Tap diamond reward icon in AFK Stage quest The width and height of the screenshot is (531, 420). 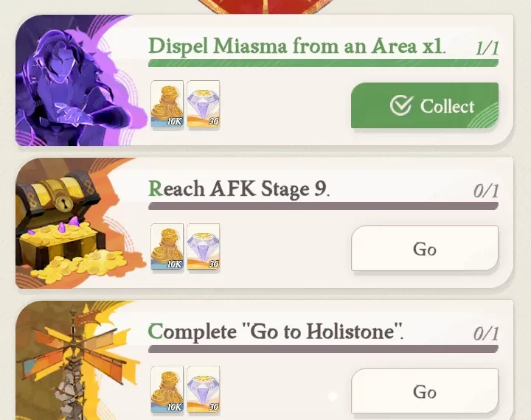[204, 247]
